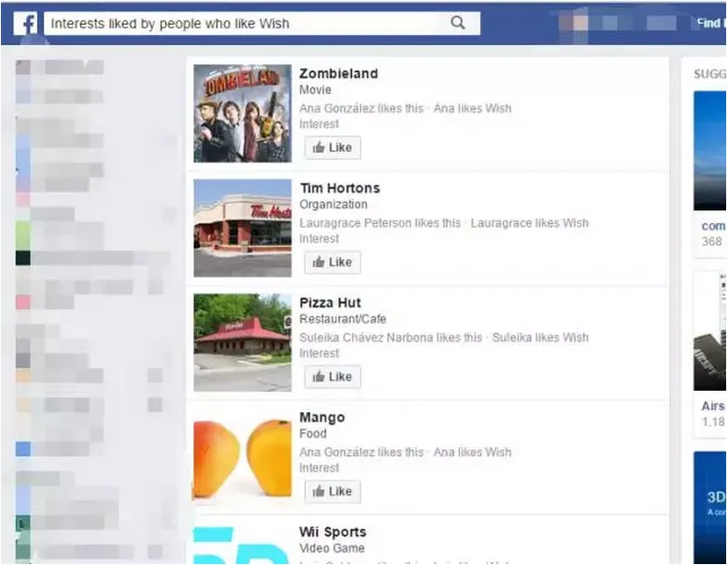Open the Pizza Hut restaurant thumbnail

click(x=242, y=343)
